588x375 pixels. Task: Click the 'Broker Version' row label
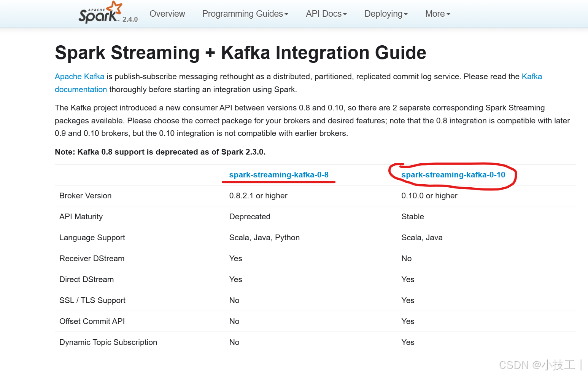coord(86,196)
